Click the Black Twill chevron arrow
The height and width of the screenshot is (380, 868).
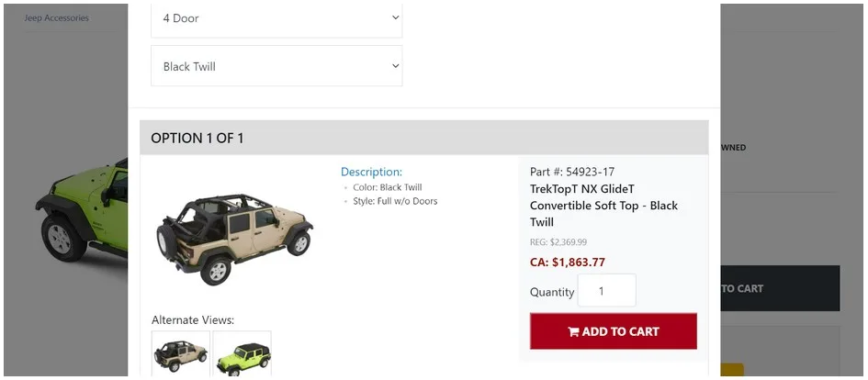pyautogui.click(x=395, y=66)
